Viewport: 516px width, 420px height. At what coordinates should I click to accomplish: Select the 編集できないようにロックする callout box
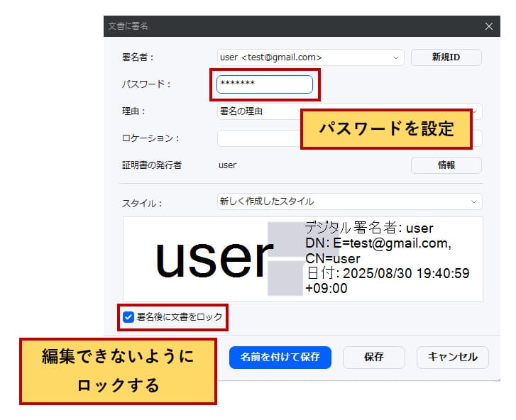117,371
